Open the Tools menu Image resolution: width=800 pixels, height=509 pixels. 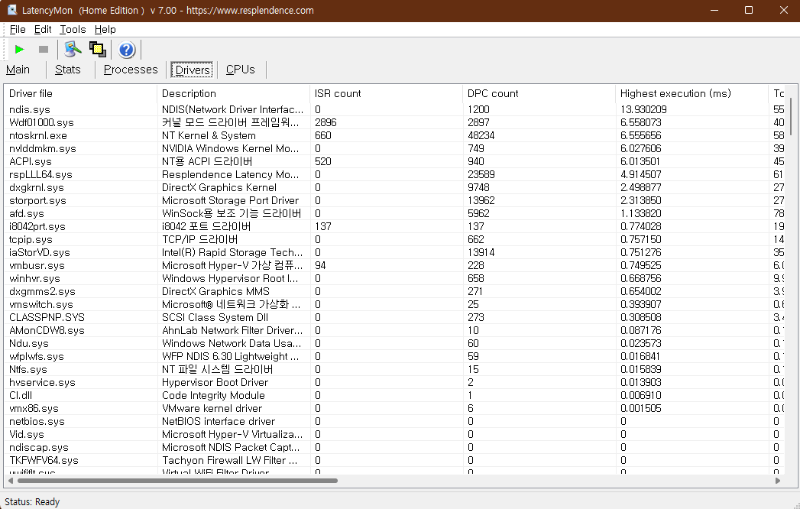pyautogui.click(x=72, y=30)
